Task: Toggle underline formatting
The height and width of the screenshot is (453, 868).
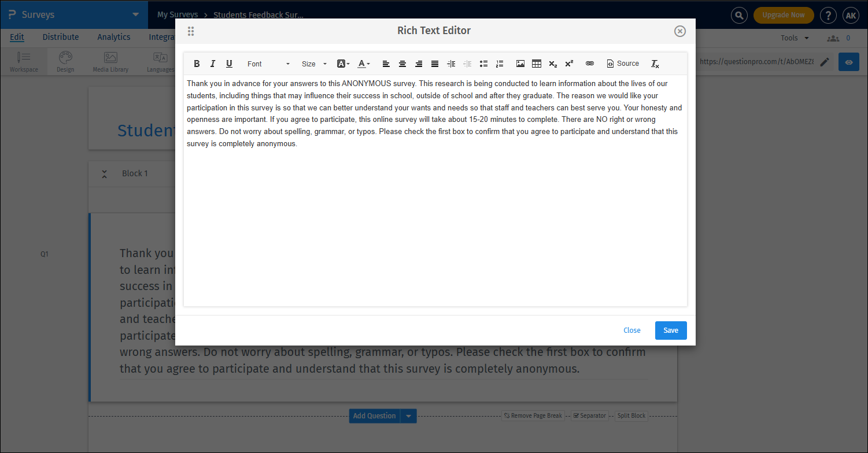Action: (229, 64)
